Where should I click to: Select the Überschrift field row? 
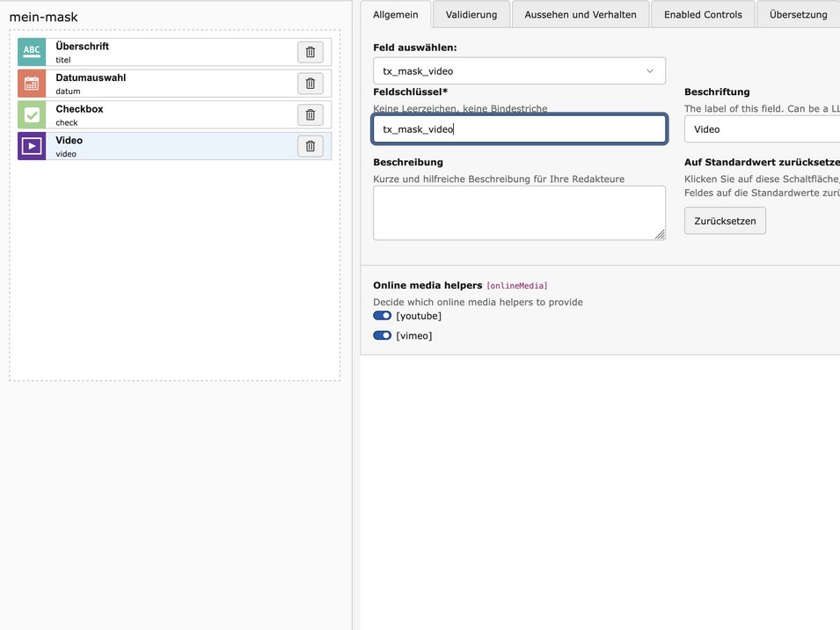coord(175,52)
